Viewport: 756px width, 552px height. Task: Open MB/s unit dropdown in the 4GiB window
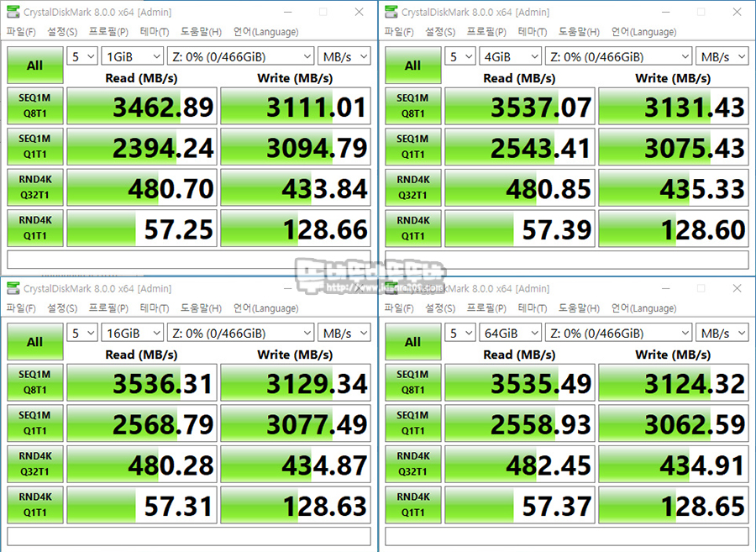[x=722, y=56]
